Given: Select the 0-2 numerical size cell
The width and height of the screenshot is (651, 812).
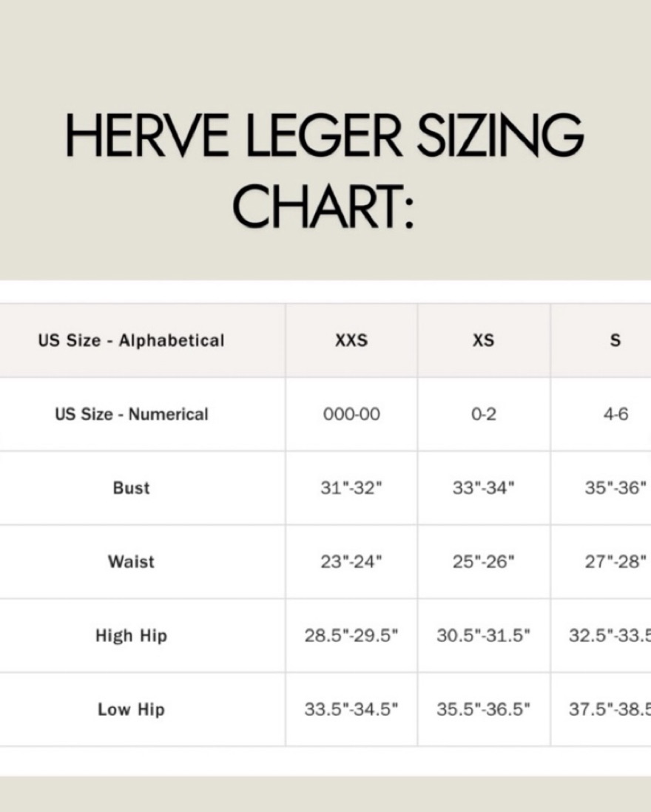Looking at the screenshot, I should click(x=483, y=414).
